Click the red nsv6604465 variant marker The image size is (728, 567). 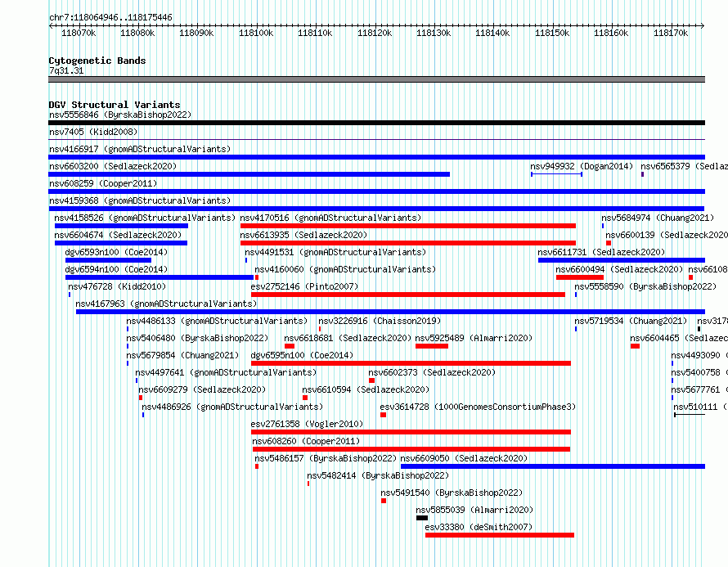click(635, 346)
